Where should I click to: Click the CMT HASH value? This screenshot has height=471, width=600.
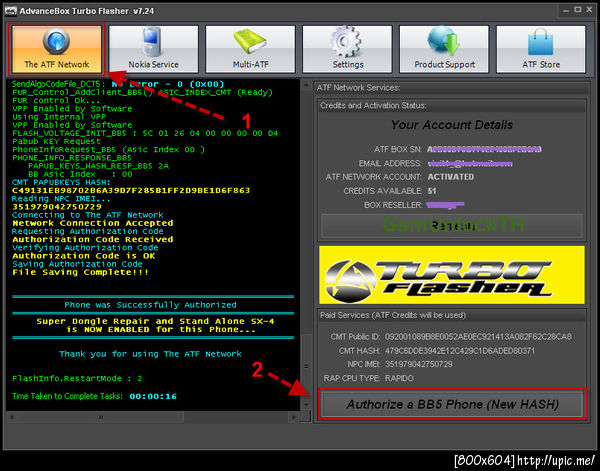pos(460,350)
